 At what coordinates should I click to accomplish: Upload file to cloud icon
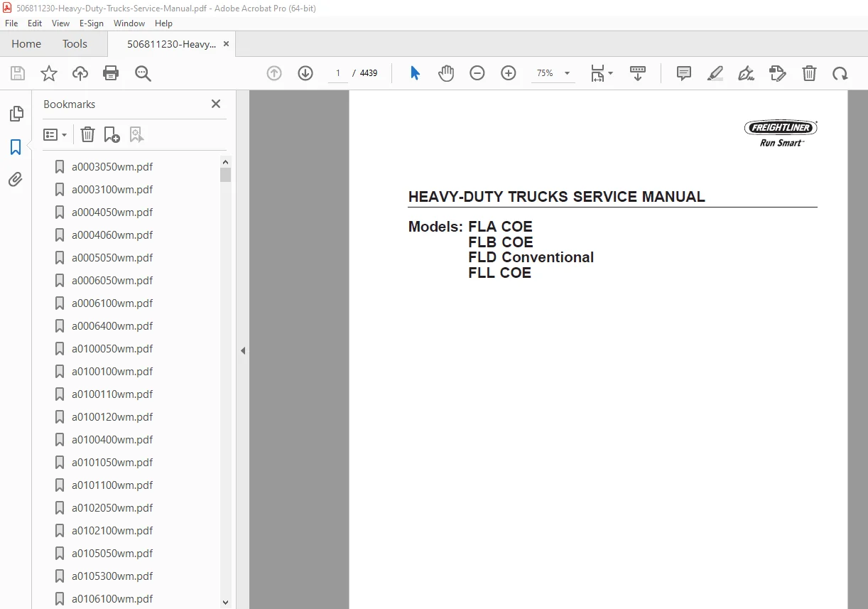(x=80, y=73)
